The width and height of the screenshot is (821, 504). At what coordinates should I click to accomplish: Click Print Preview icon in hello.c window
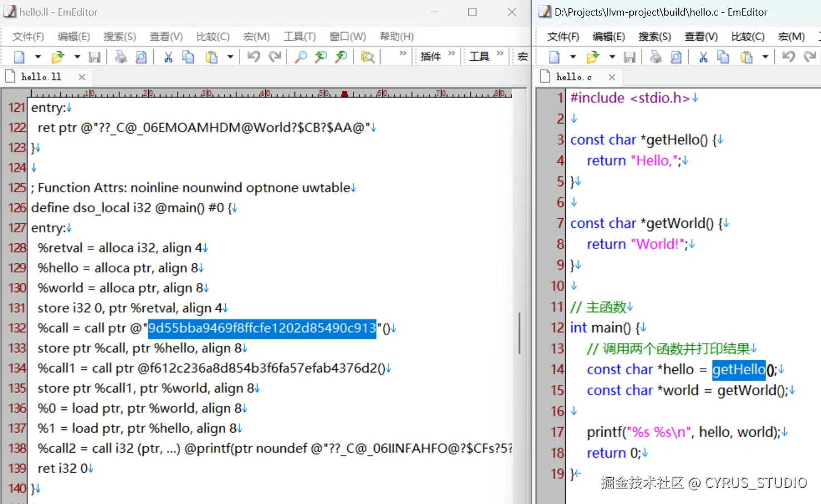coord(676,57)
